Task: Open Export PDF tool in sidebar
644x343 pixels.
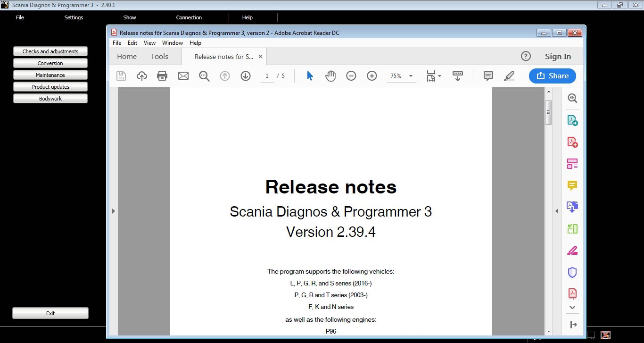Action: 572,120
